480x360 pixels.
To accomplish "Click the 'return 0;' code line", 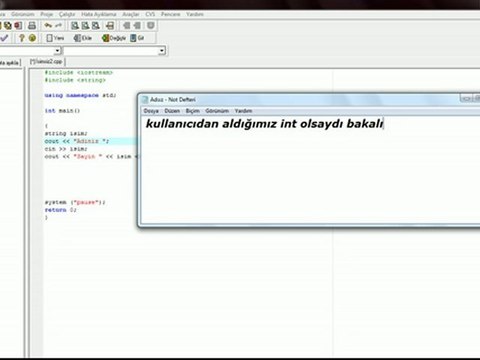I will [x=61, y=210].
